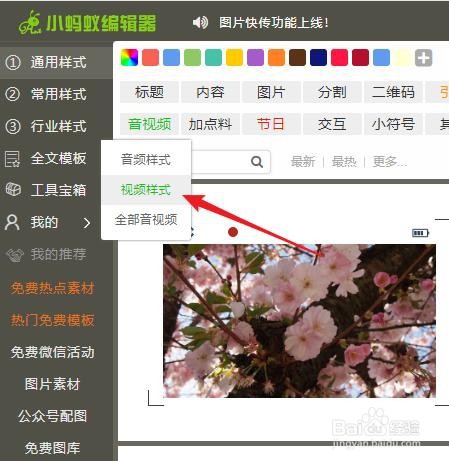Click the 图片快传功能上线 announcement text
Image resolution: width=449 pixels, height=461 pixels.
(274, 23)
